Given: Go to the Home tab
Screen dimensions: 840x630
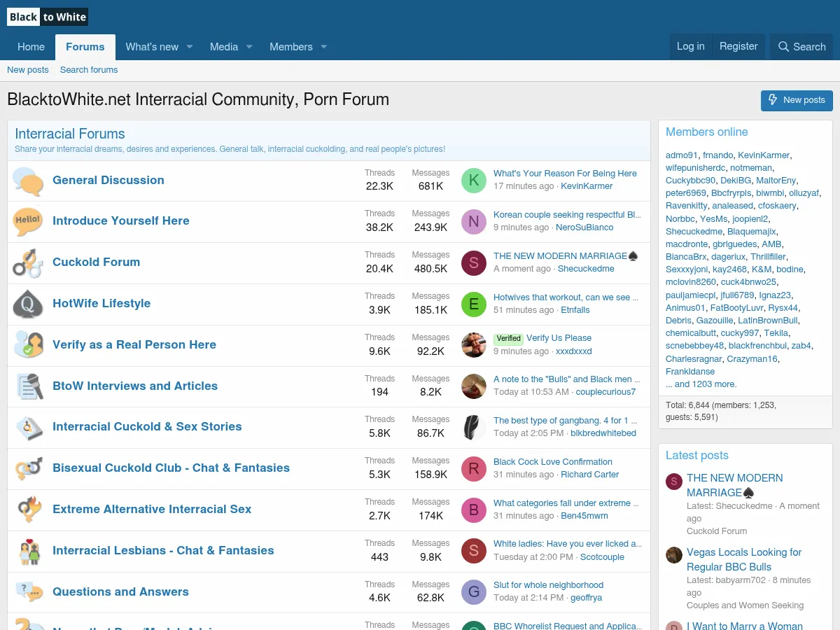Looking at the screenshot, I should [x=31, y=47].
